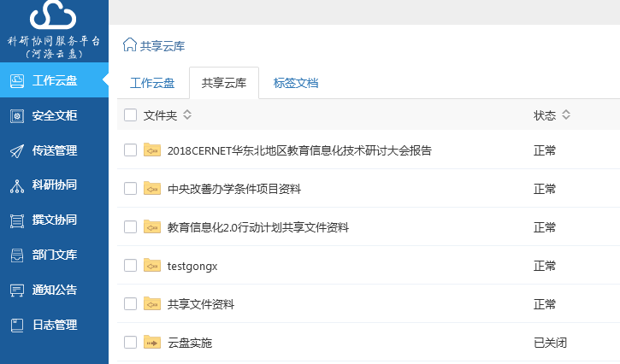Open 安全文柜 safe icon in sidebar
This screenshot has width=620, height=364.
[x=16, y=116]
